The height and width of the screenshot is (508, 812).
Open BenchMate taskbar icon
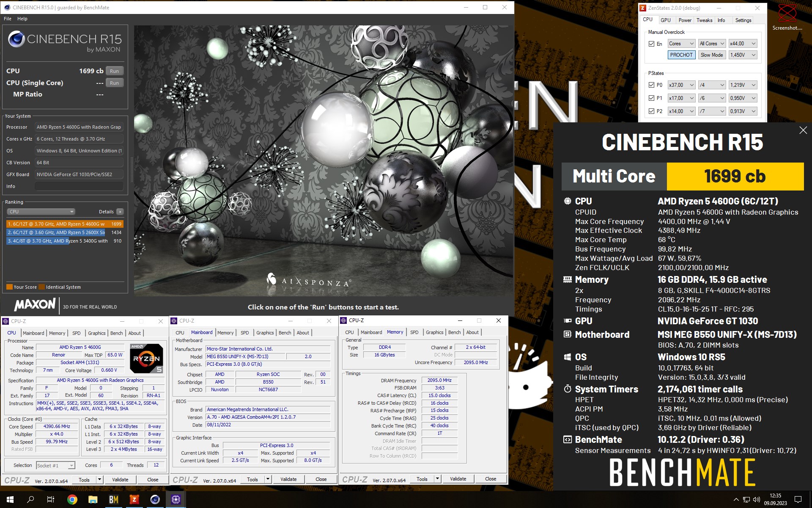pos(114,500)
